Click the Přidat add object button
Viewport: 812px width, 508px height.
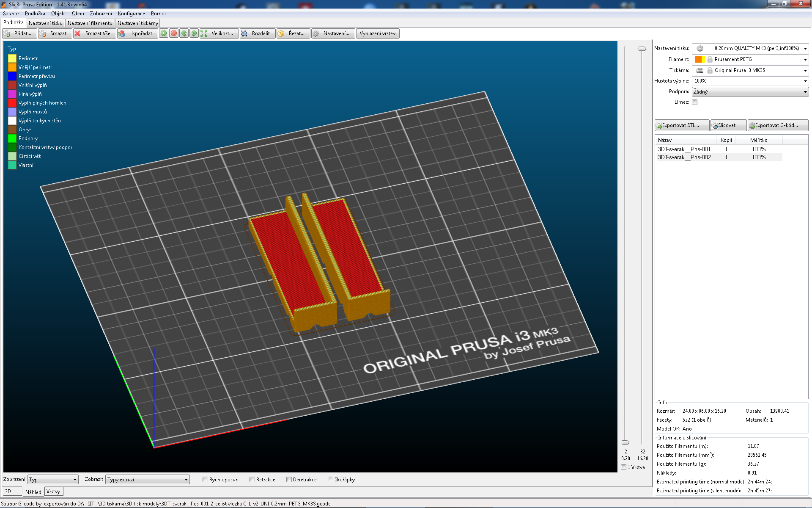click(x=19, y=33)
